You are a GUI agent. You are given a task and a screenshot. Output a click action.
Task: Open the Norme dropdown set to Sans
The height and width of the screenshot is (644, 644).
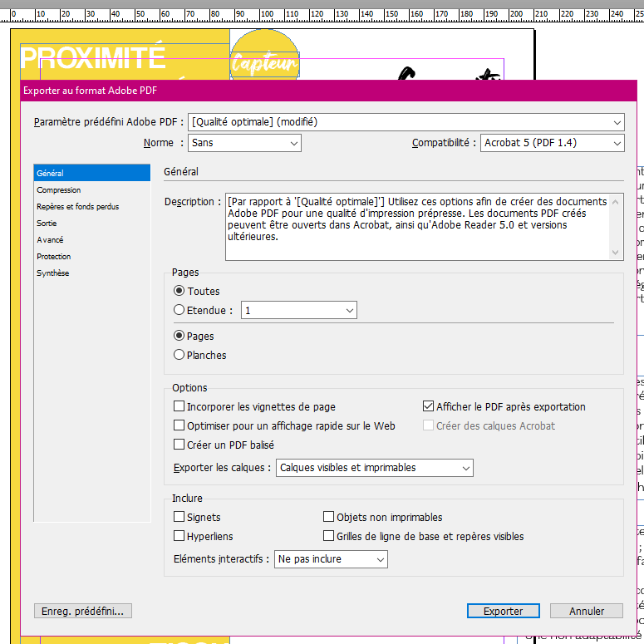click(244, 143)
